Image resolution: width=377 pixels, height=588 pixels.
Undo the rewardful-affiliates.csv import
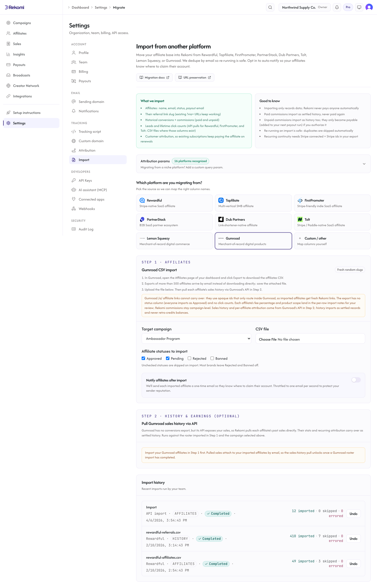(353, 564)
